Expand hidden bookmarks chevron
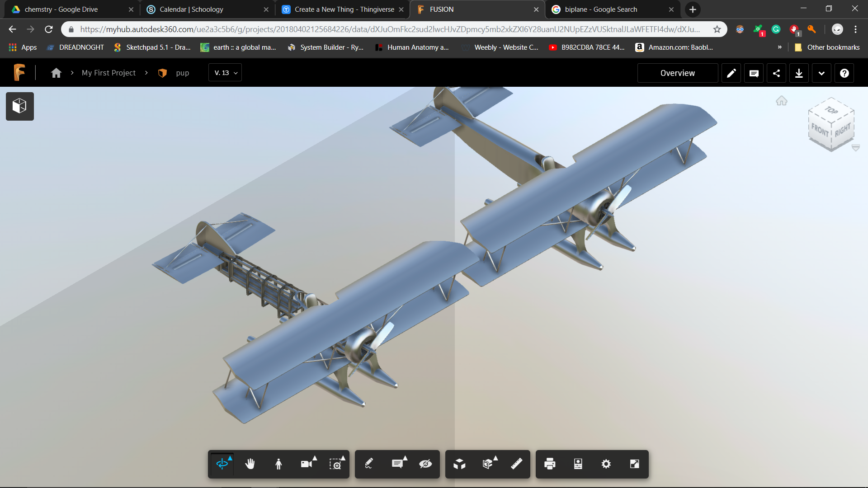 click(x=779, y=47)
